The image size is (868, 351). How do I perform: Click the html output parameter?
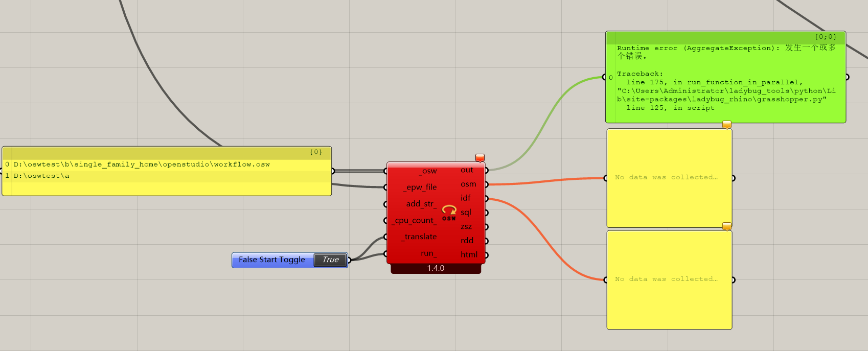pos(469,254)
